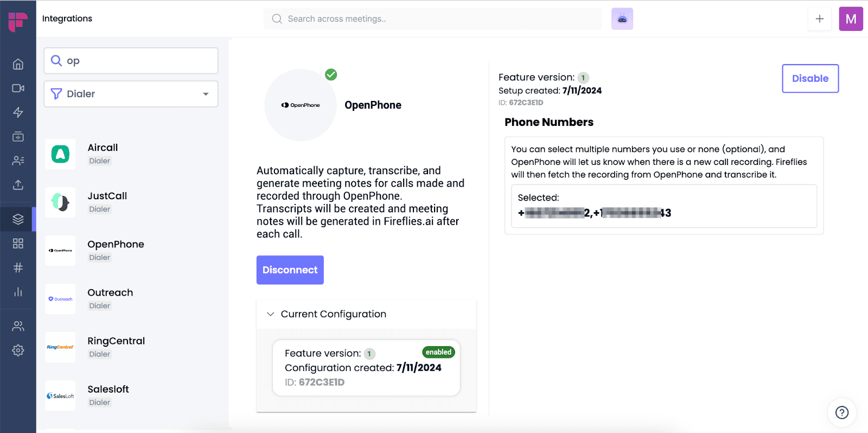Image resolution: width=868 pixels, height=433 pixels.
Task: Open Meetings via the video camera icon
Action: [x=18, y=88]
